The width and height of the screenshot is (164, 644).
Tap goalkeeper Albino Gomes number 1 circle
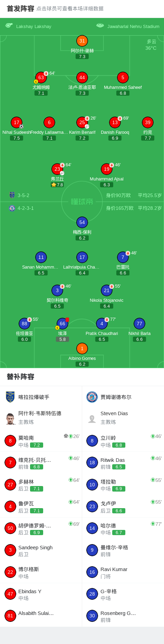coord(82,348)
